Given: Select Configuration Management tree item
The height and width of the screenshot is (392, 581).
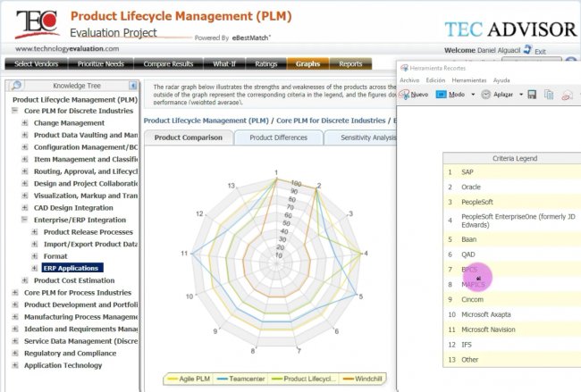Looking at the screenshot, I should [x=86, y=147].
